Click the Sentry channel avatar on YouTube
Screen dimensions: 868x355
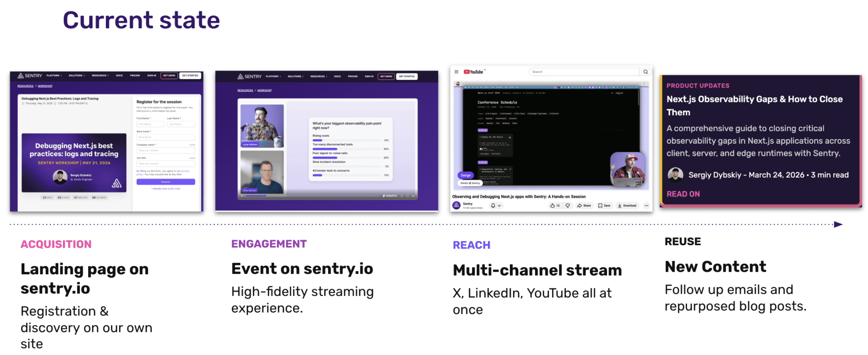(457, 205)
